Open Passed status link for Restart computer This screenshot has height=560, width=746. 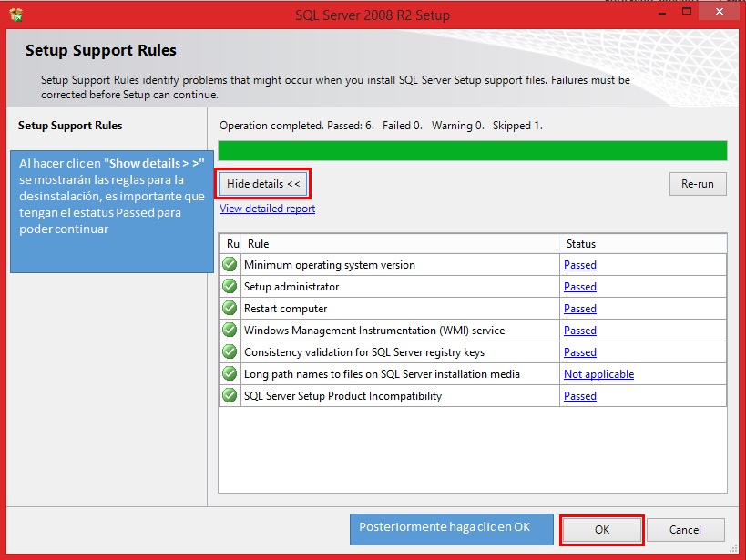click(x=580, y=309)
